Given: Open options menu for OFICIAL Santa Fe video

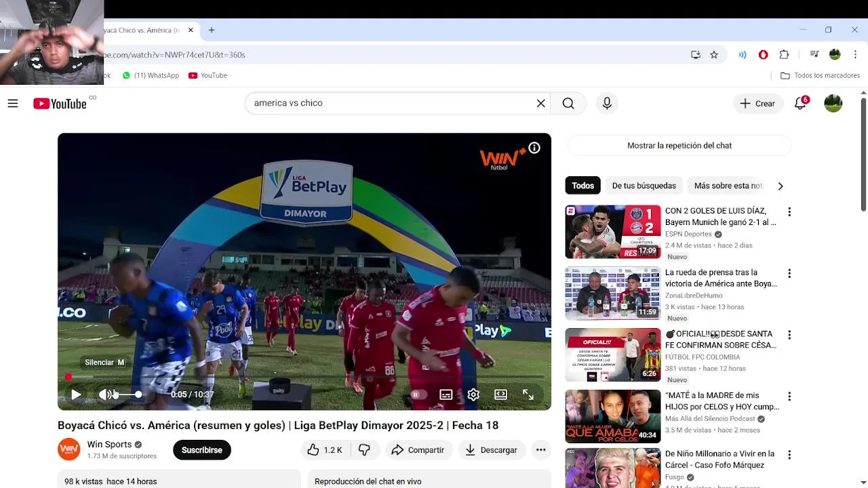Looking at the screenshot, I should pos(789,335).
